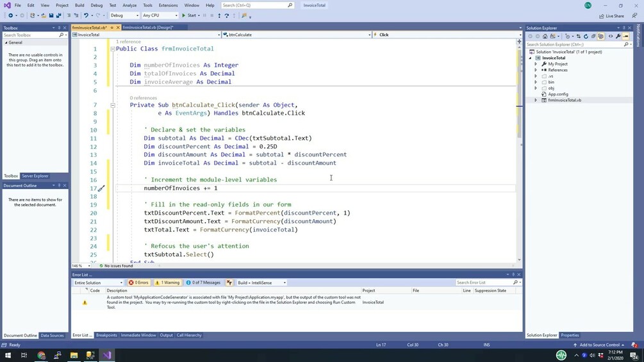Collapse the frmInvoiceTotal class code region
This screenshot has height=362, width=644.
point(113,49)
